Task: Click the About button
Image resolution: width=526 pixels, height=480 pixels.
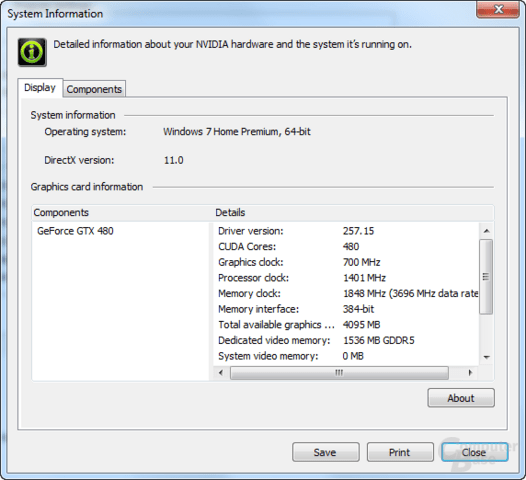Action: pos(461,398)
